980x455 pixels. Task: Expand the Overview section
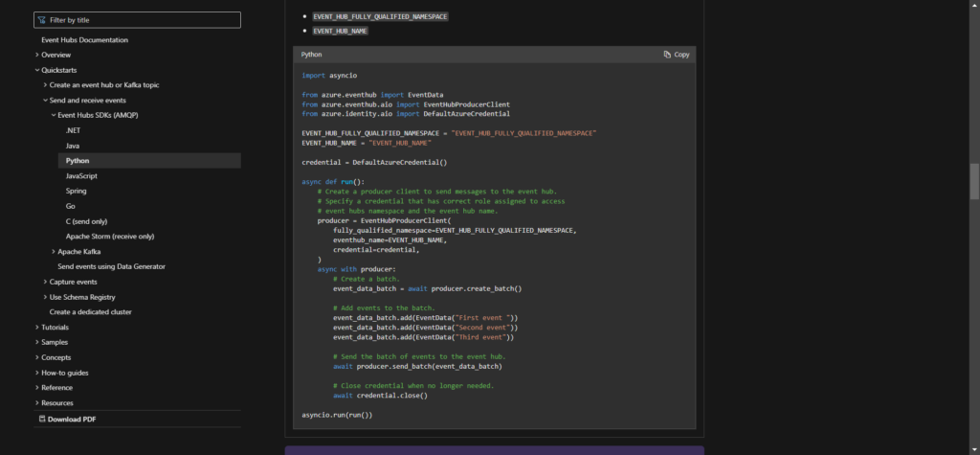click(x=56, y=55)
